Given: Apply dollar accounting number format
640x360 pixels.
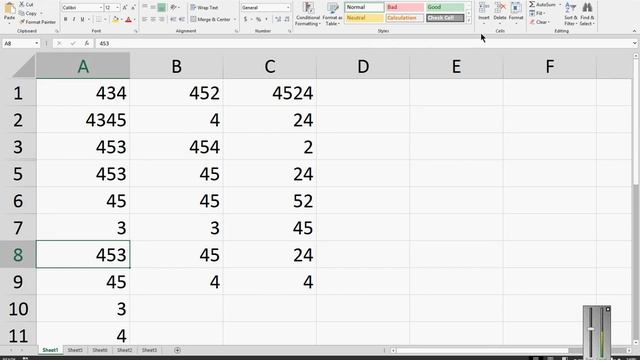Looking at the screenshot, I should coord(245,19).
